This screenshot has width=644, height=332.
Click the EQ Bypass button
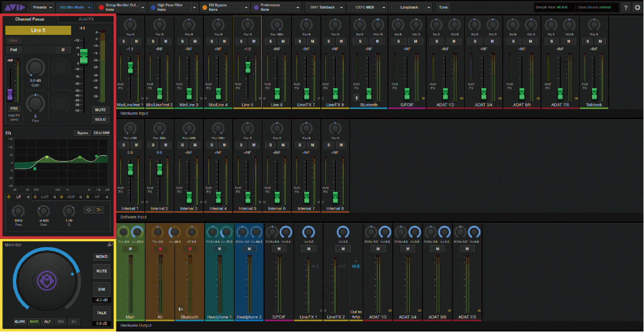(x=82, y=133)
